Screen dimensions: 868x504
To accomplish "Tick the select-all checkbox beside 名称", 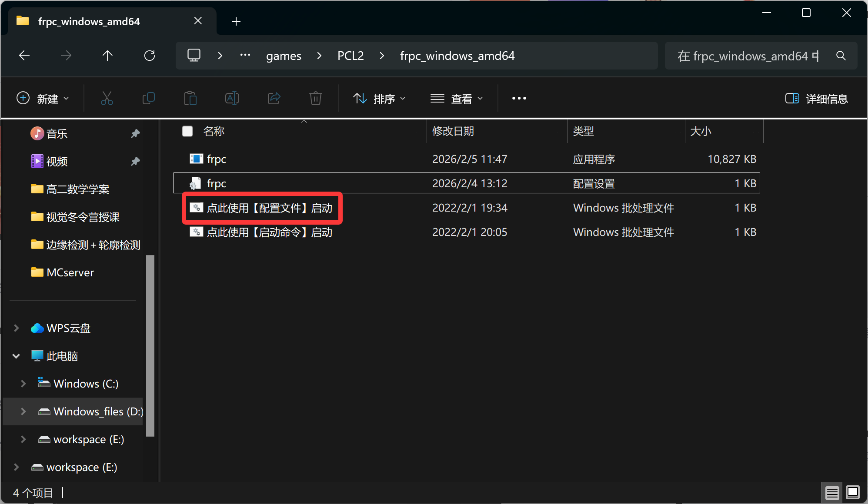I will [187, 131].
